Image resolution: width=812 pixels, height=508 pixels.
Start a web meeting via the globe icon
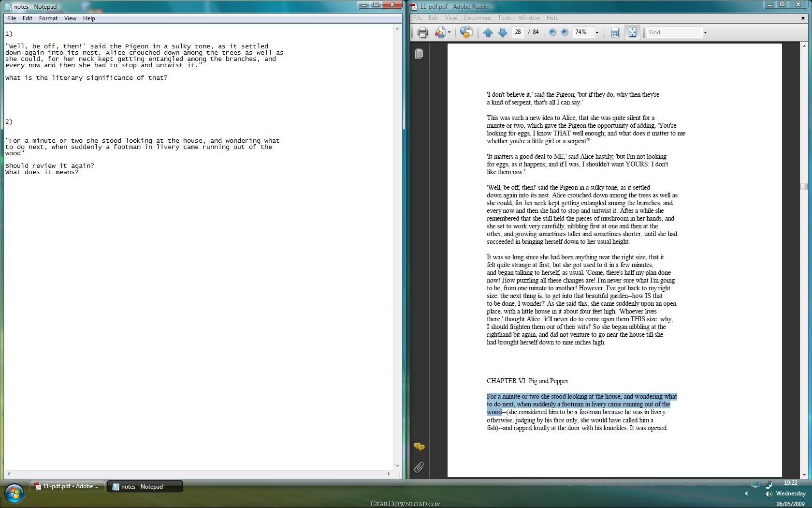pos(466,32)
